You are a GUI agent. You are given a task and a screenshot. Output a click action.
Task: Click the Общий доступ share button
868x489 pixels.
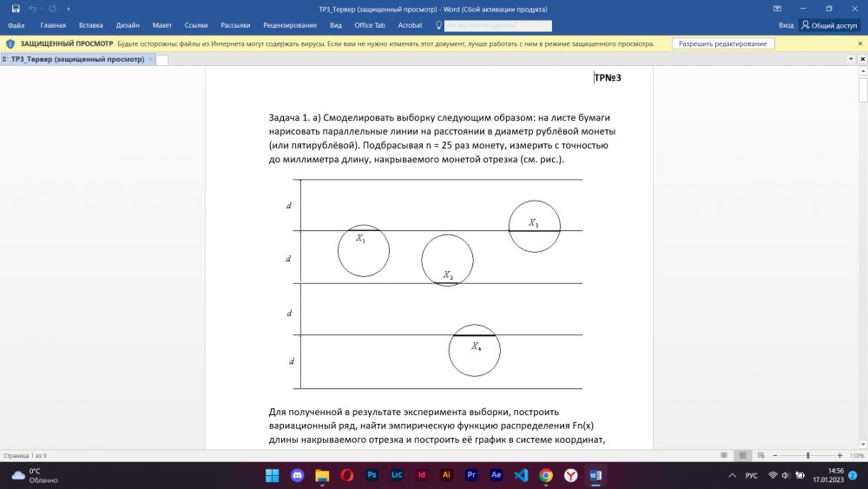(829, 25)
